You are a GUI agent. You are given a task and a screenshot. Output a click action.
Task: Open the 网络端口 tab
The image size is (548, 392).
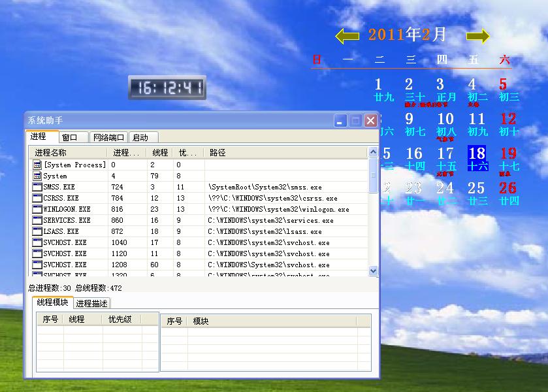[x=108, y=137]
